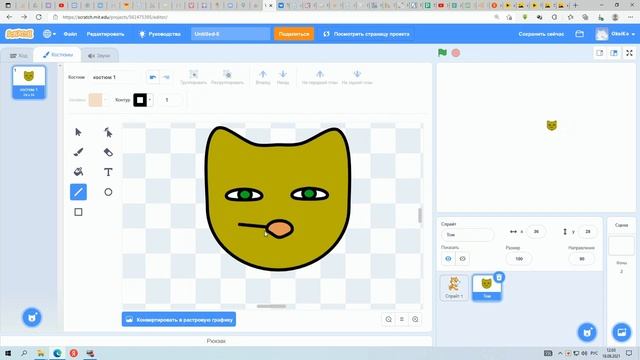This screenshot has width=640, height=360.
Task: Open the outline color dropdown
Action: click(x=150, y=100)
